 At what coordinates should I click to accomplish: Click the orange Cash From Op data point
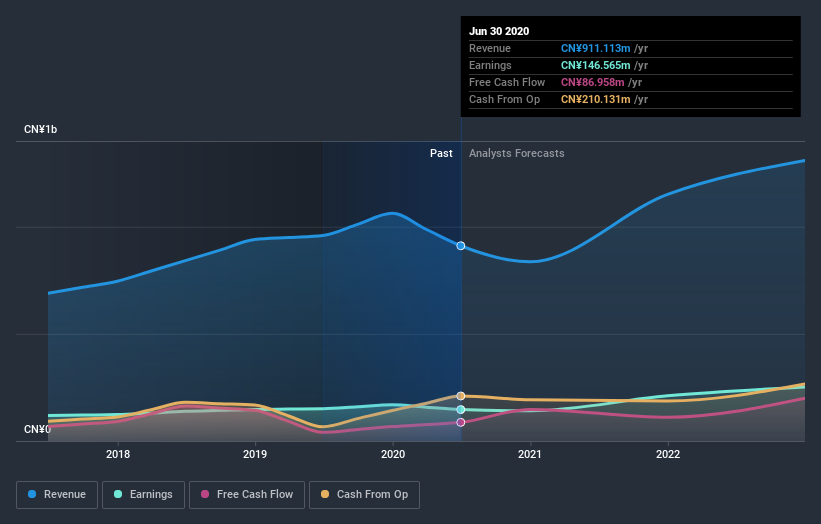[461, 396]
